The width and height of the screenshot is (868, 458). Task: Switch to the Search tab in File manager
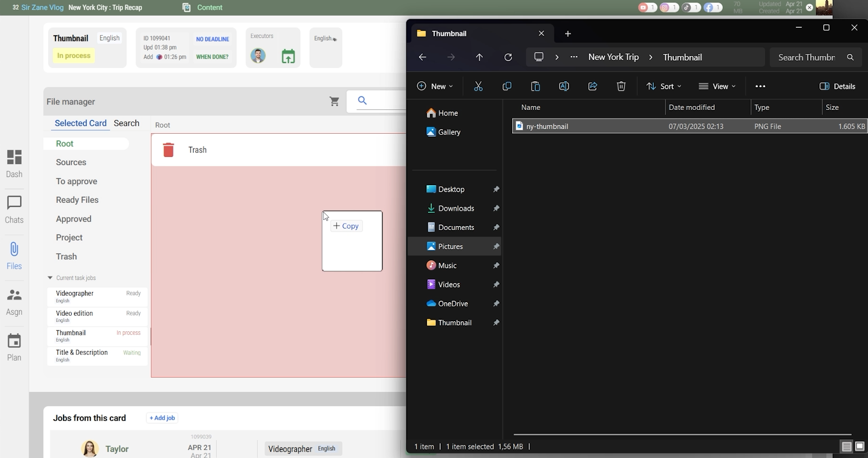[127, 124]
